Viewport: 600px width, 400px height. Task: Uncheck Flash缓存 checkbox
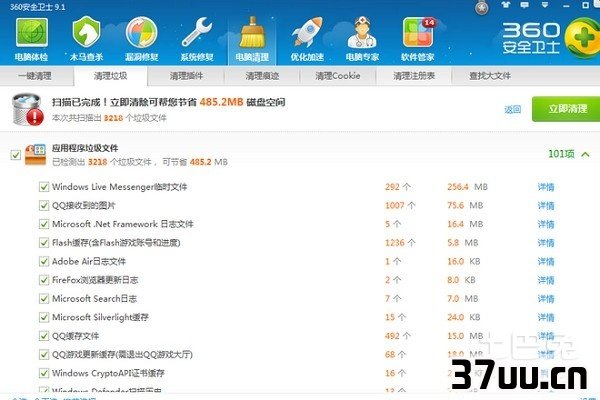click(44, 243)
